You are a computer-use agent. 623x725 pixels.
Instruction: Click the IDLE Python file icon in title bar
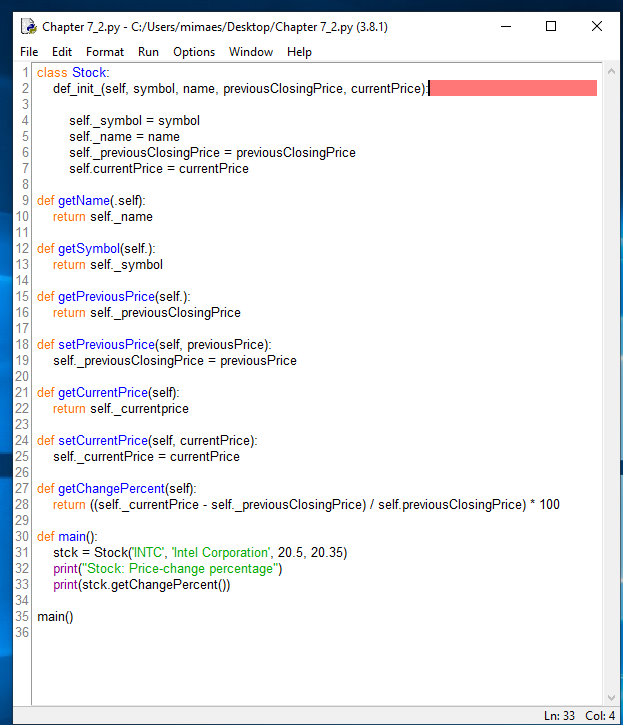pos(29,26)
